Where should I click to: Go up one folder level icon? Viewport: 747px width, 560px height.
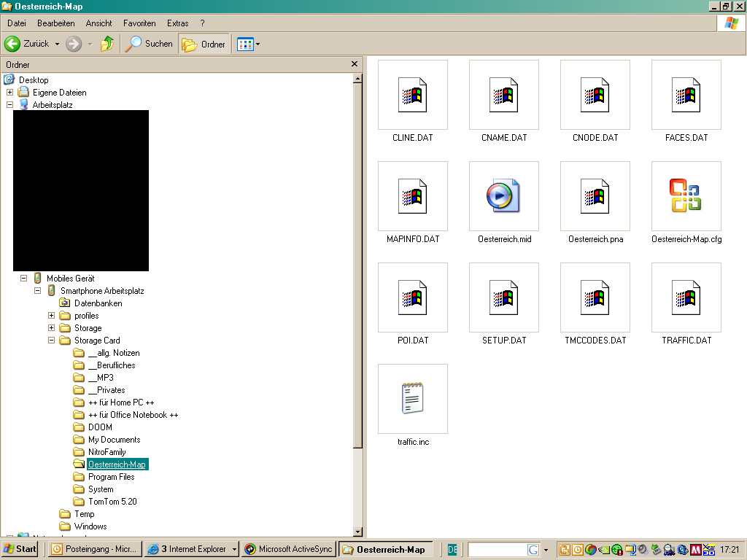(x=107, y=44)
